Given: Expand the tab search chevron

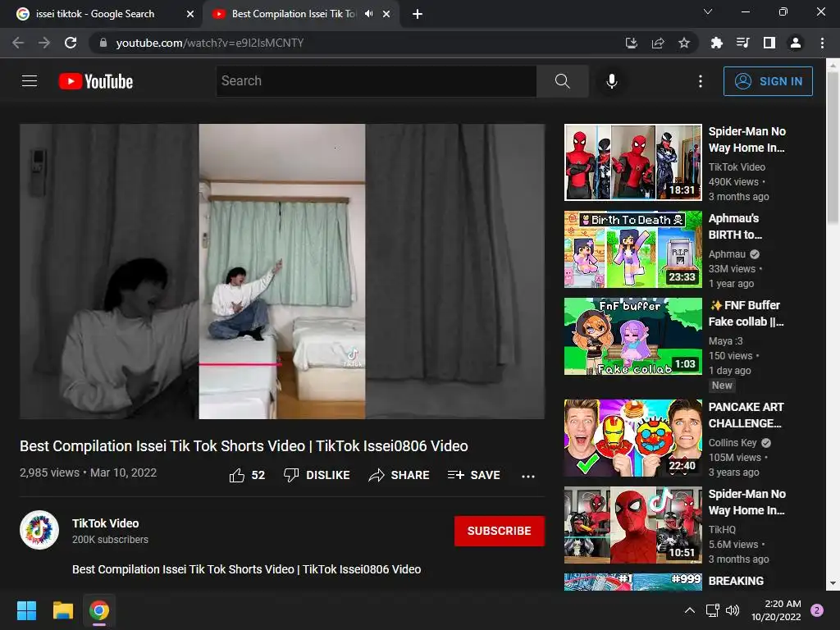Looking at the screenshot, I should tap(708, 11).
